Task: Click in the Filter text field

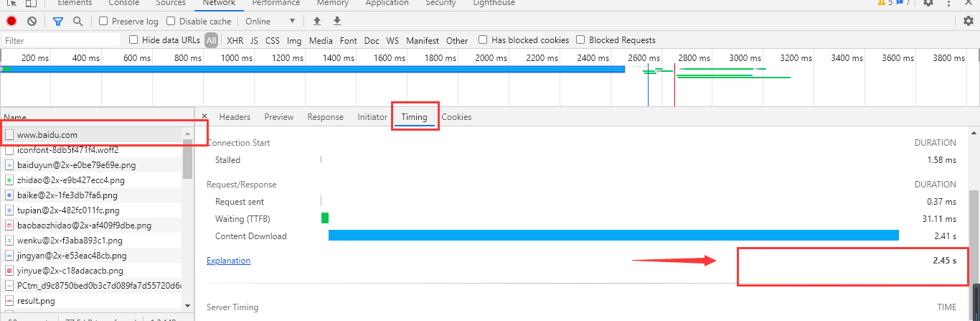Action: coord(61,41)
